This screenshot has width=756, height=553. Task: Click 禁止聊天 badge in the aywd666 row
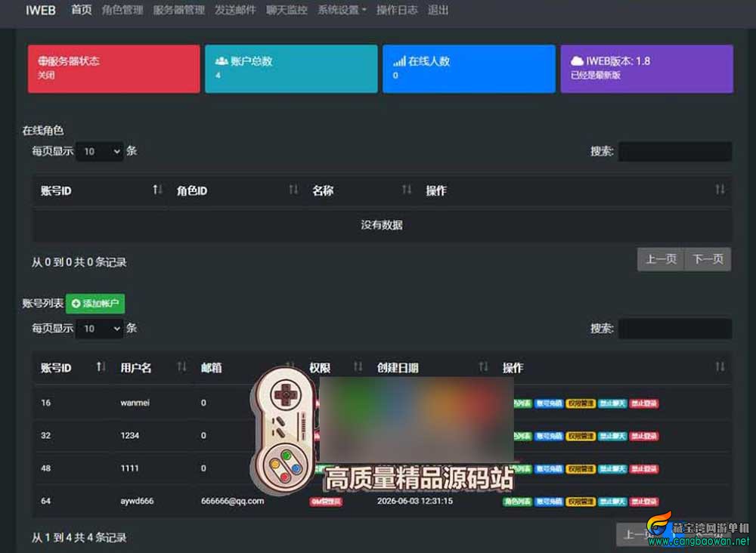[612, 502]
